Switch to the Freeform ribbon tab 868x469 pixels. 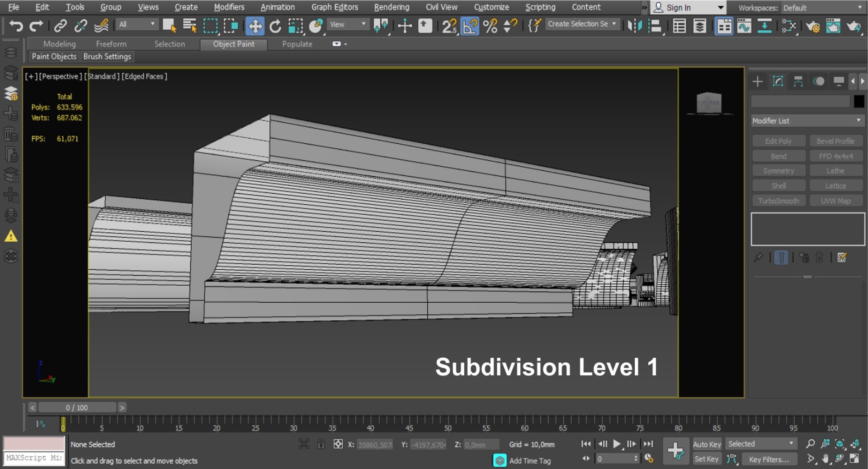click(x=111, y=44)
